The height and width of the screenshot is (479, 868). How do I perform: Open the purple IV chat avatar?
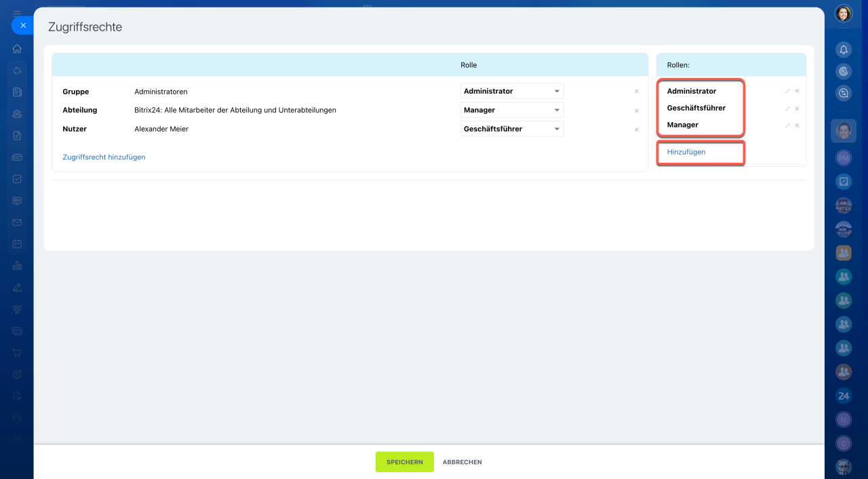pyautogui.click(x=844, y=420)
